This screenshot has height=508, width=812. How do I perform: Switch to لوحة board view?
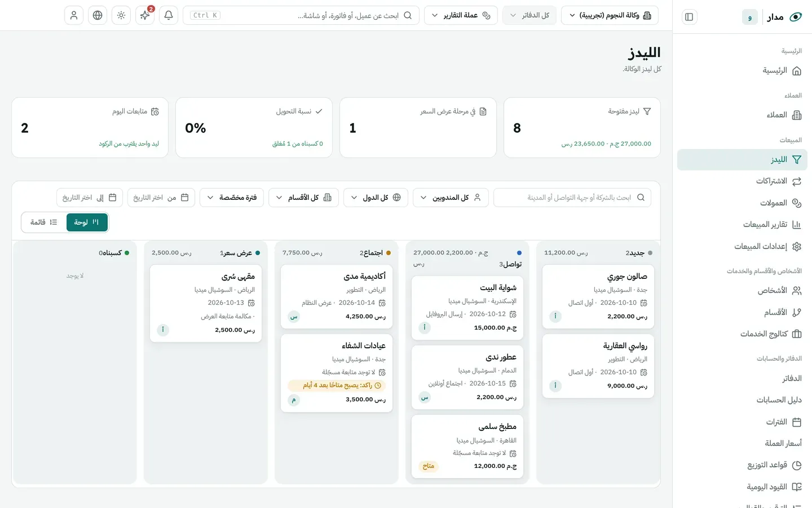(87, 222)
